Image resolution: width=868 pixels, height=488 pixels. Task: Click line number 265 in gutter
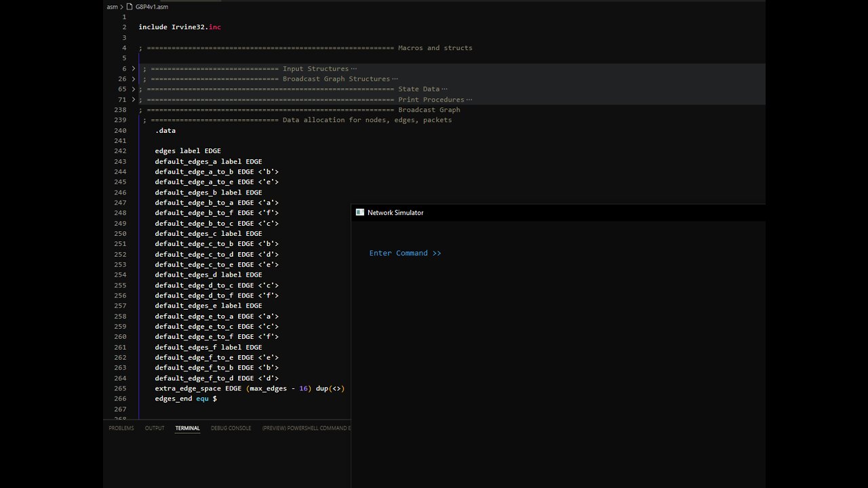point(120,388)
